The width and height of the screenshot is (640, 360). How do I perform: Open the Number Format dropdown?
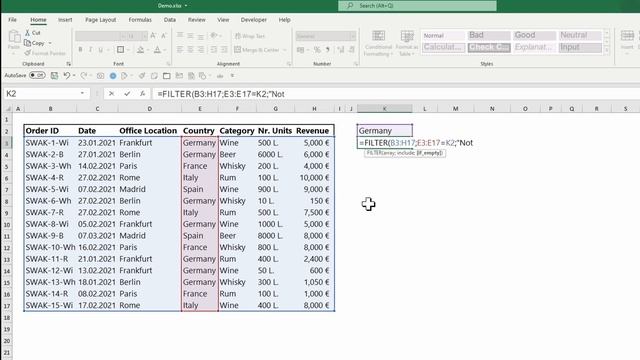[353, 36]
